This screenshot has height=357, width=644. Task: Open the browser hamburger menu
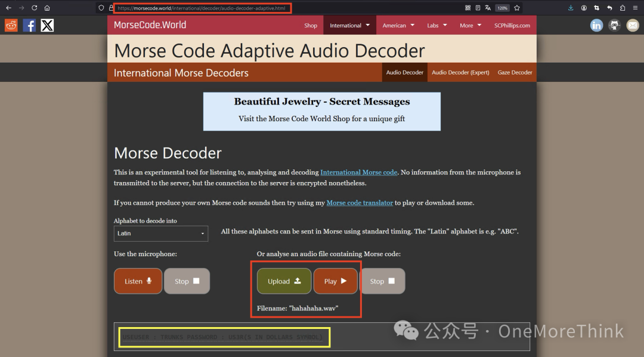pos(636,8)
